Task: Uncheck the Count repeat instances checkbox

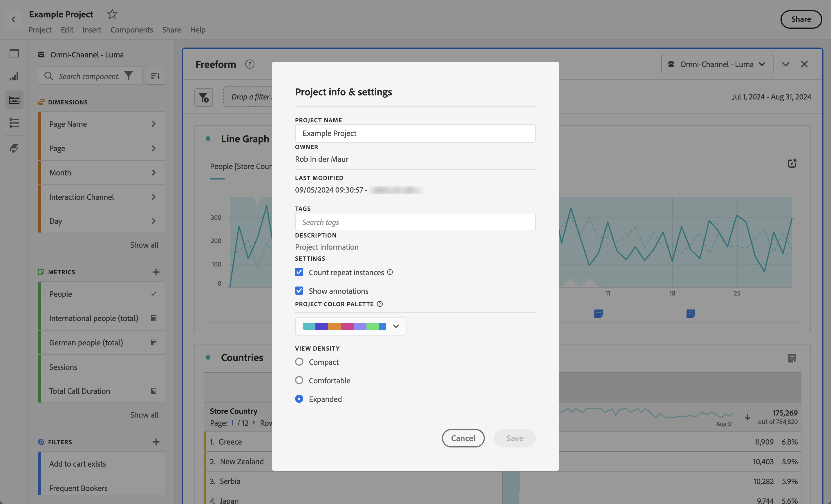Action: [x=299, y=272]
